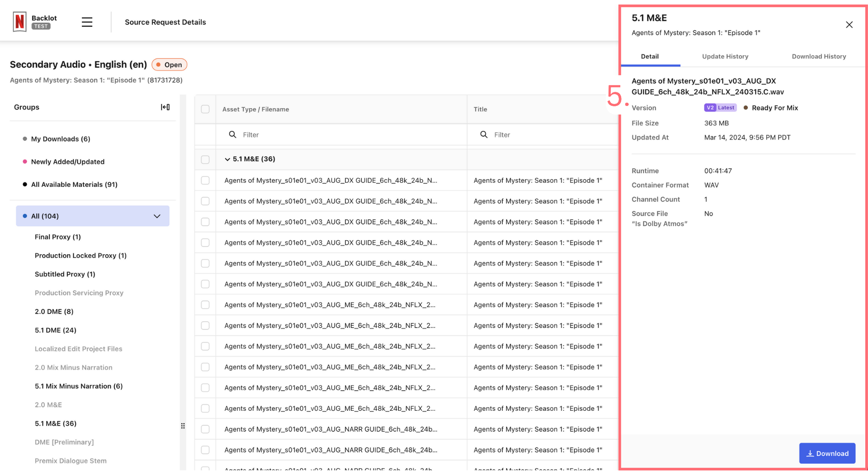Select 2.0 M&E group
Screen dimensions: 868x475
tap(48, 405)
